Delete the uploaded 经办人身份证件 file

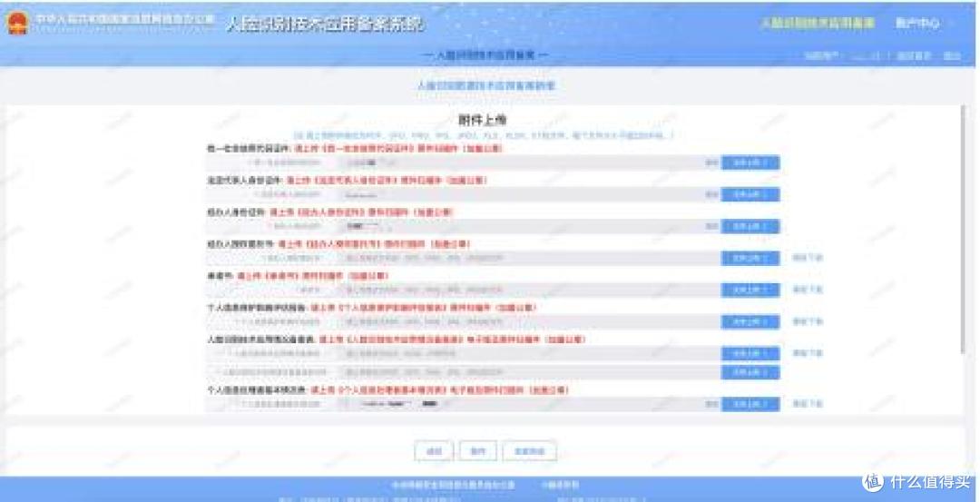[x=711, y=226]
